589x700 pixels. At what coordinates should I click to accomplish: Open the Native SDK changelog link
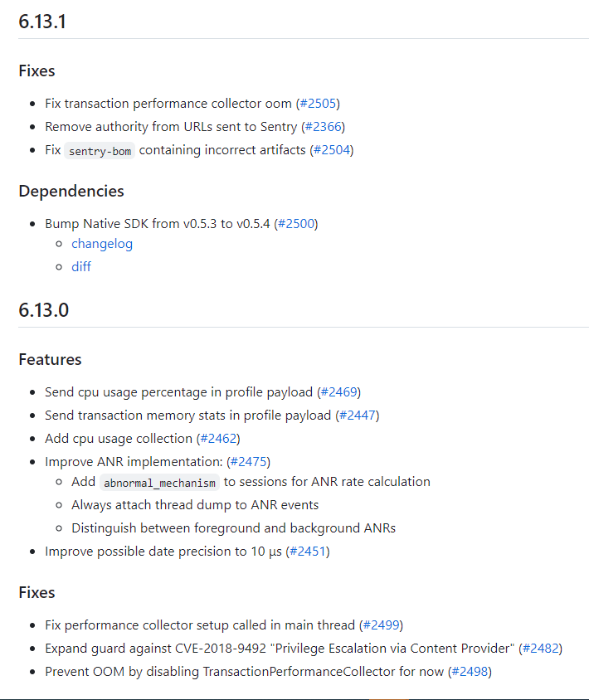[x=102, y=244]
